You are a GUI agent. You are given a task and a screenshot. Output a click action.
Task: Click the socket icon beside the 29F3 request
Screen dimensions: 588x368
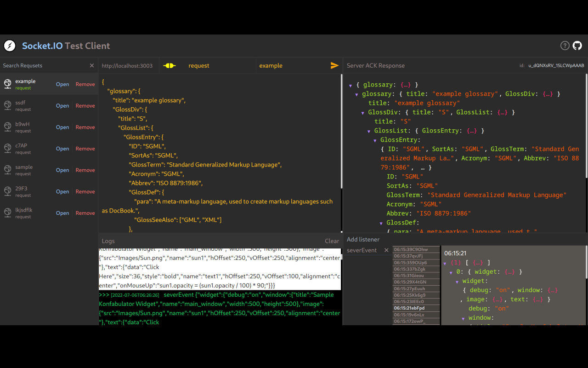[x=8, y=191]
